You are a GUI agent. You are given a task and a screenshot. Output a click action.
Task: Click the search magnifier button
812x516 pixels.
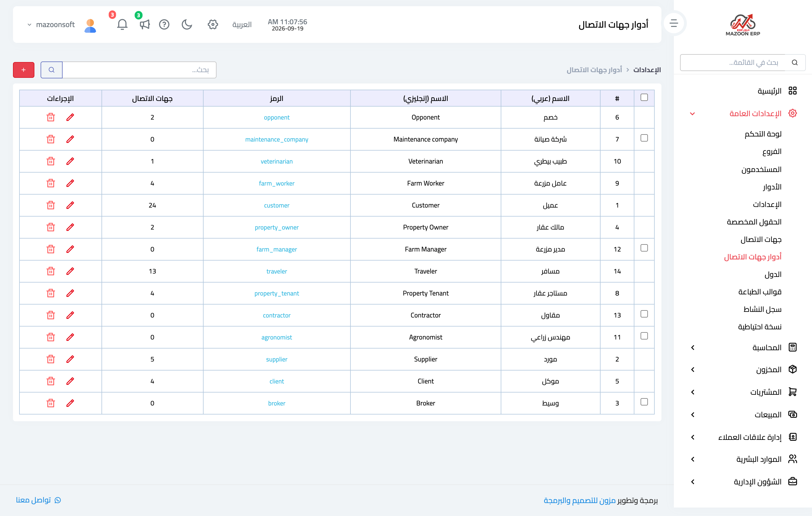(52, 70)
